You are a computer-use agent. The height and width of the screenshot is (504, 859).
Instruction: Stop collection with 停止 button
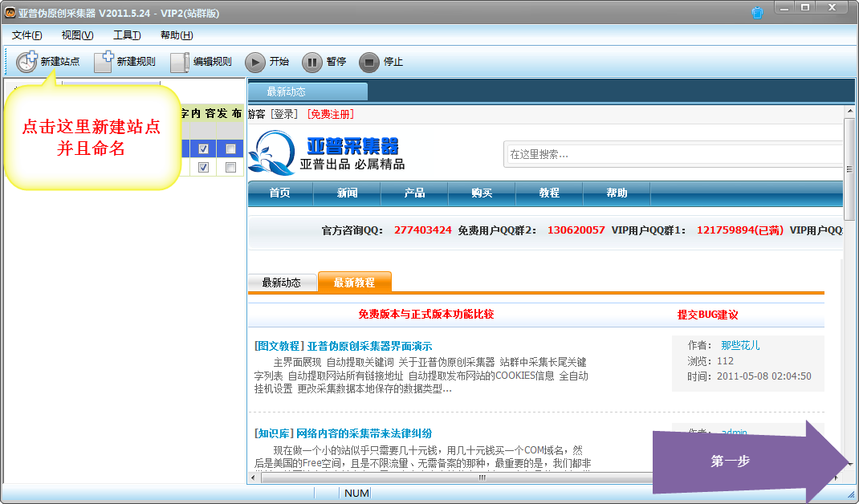[381, 62]
